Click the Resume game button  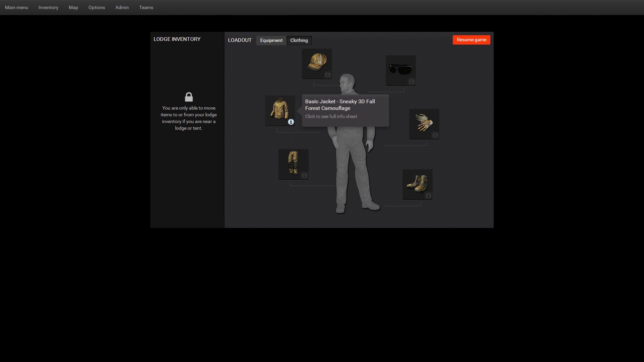point(471,40)
